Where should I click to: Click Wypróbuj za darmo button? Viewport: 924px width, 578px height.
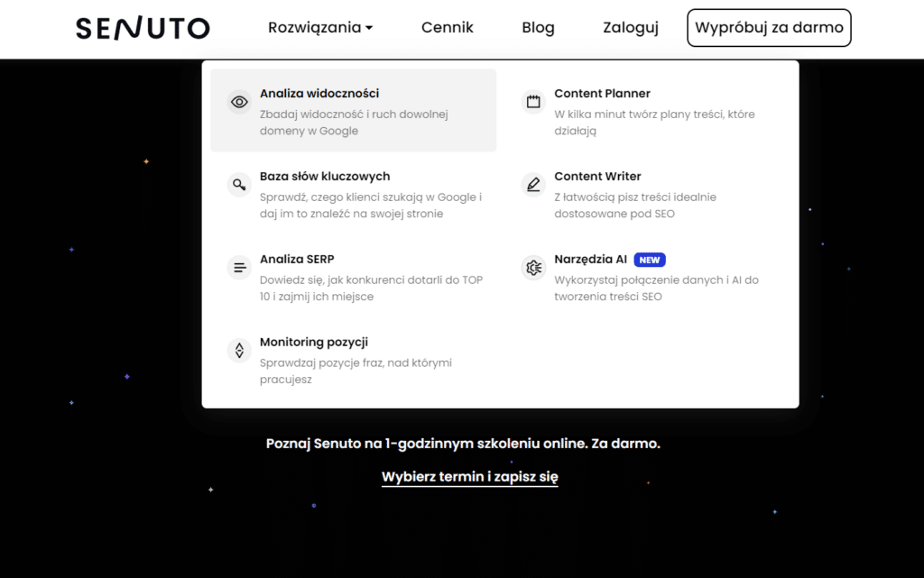768,27
